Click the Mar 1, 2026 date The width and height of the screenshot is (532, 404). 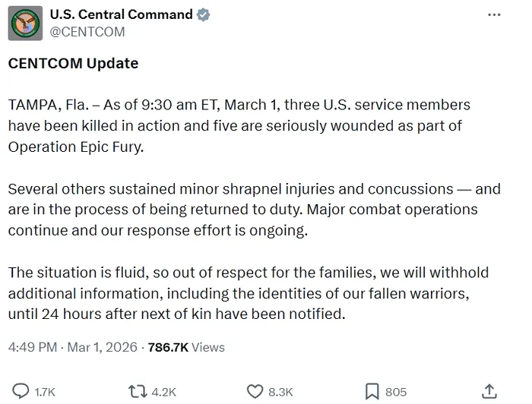point(101,347)
